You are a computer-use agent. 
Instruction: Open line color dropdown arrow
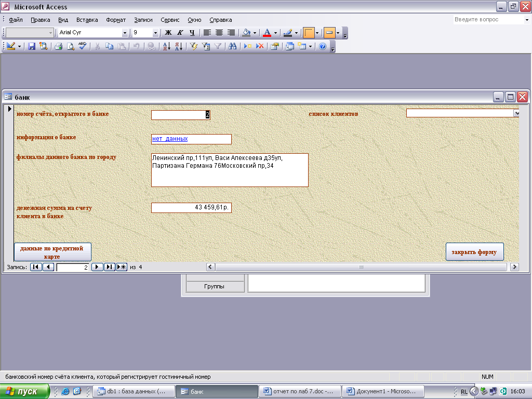296,33
